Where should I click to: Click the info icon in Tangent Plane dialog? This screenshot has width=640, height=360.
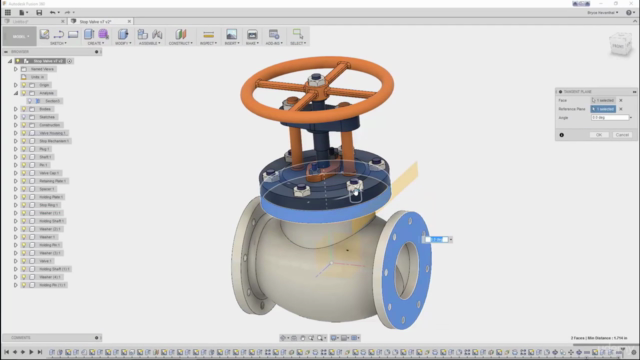(x=562, y=135)
